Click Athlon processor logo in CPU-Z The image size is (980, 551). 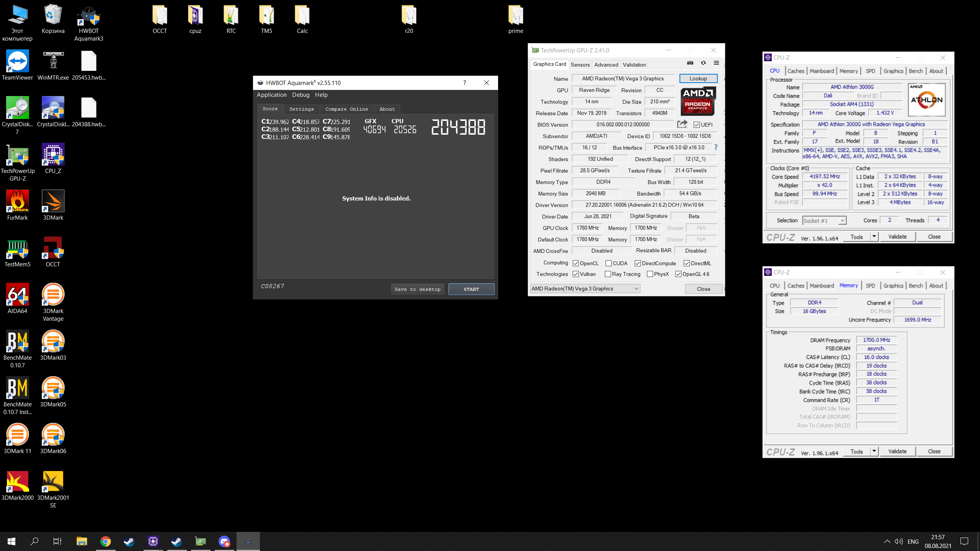(x=926, y=100)
